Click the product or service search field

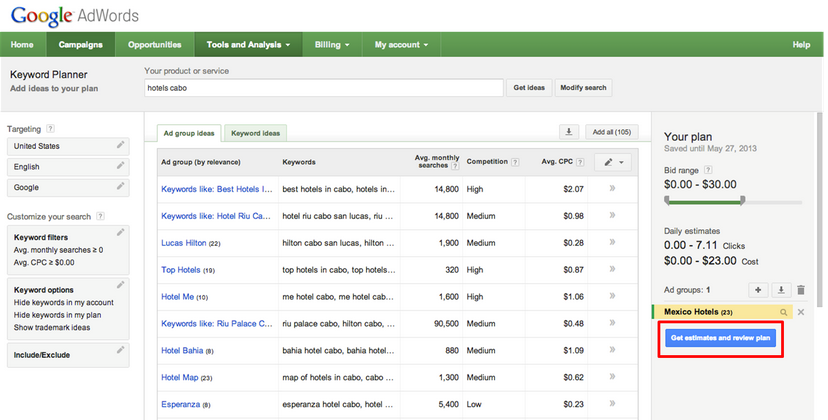(324, 88)
